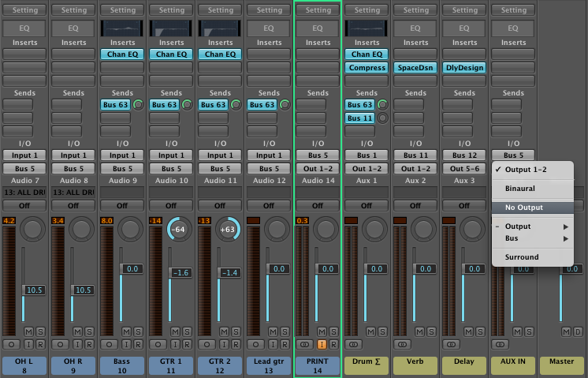Open the Setting menu on PRINT channel
The height and width of the screenshot is (378, 588).
pyautogui.click(x=318, y=10)
